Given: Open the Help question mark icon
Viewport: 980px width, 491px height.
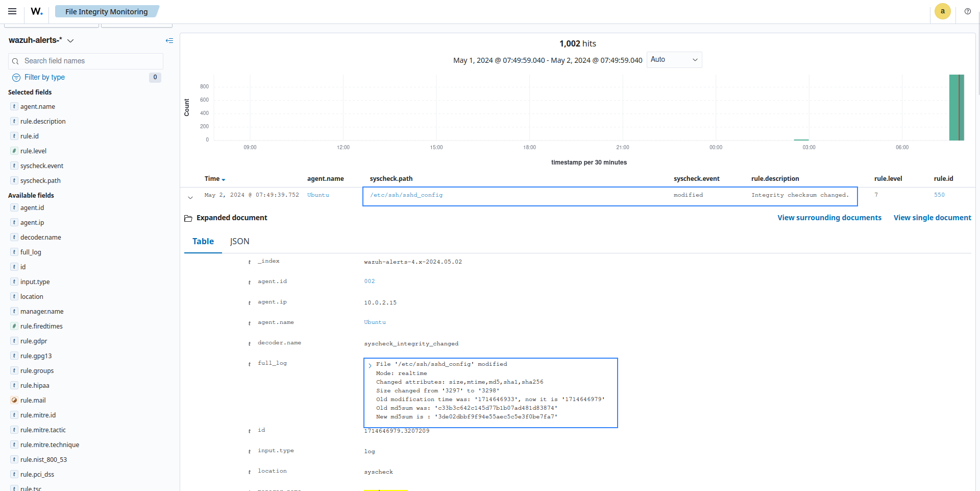Looking at the screenshot, I should click(968, 11).
